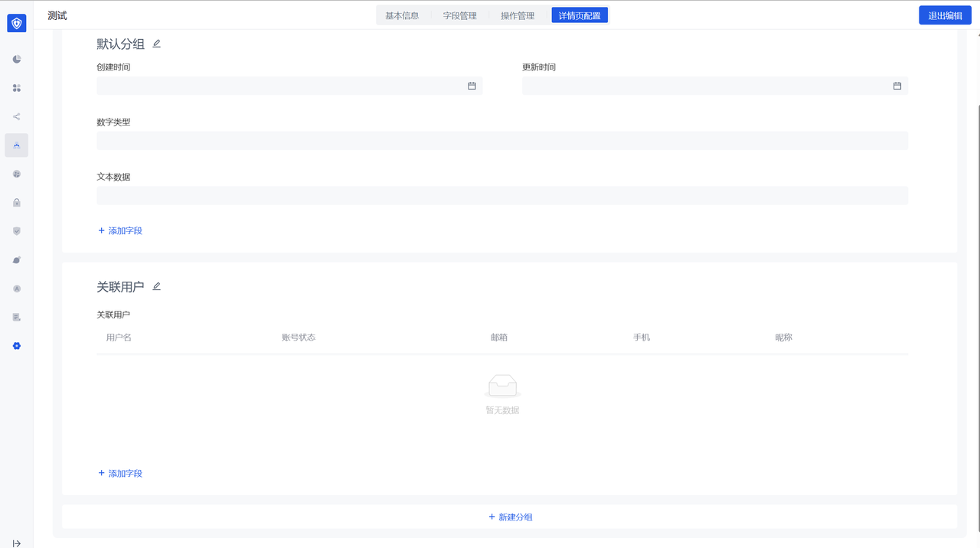The image size is (980, 548).
Task: Click the shield logo in the sidebar
Action: (17, 23)
